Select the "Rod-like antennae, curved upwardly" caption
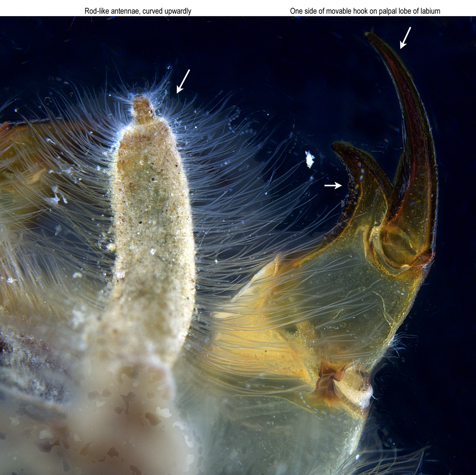The height and width of the screenshot is (475, 476). [138, 11]
